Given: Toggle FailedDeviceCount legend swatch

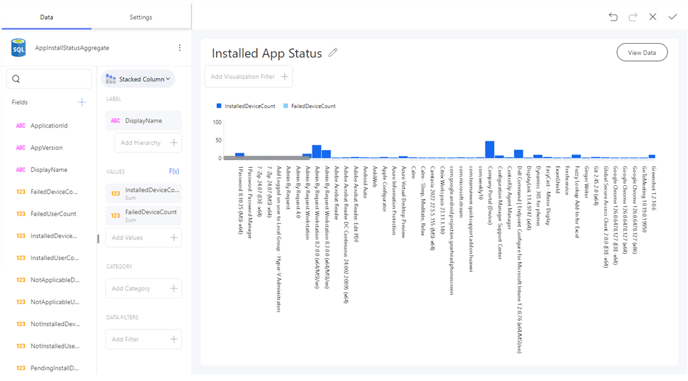Looking at the screenshot, I should coord(286,106).
